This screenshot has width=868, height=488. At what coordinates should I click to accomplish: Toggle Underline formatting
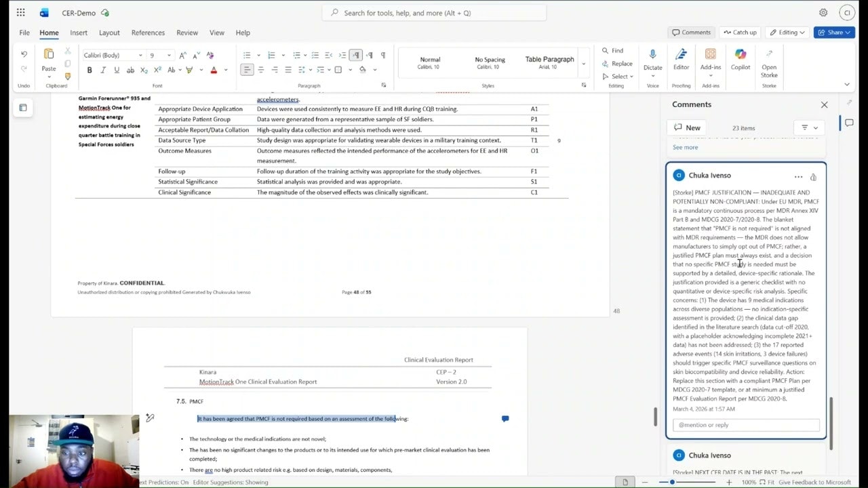(x=117, y=70)
